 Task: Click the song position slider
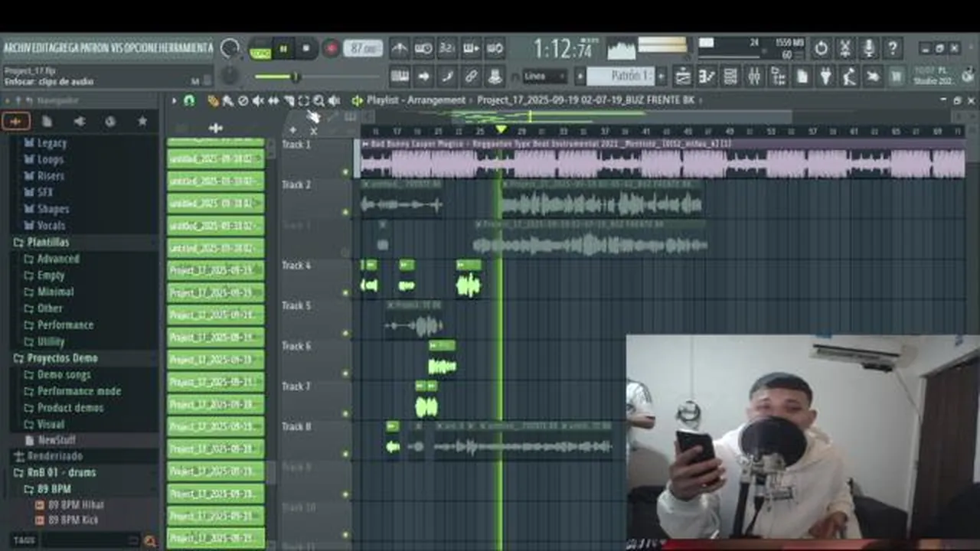click(317, 77)
